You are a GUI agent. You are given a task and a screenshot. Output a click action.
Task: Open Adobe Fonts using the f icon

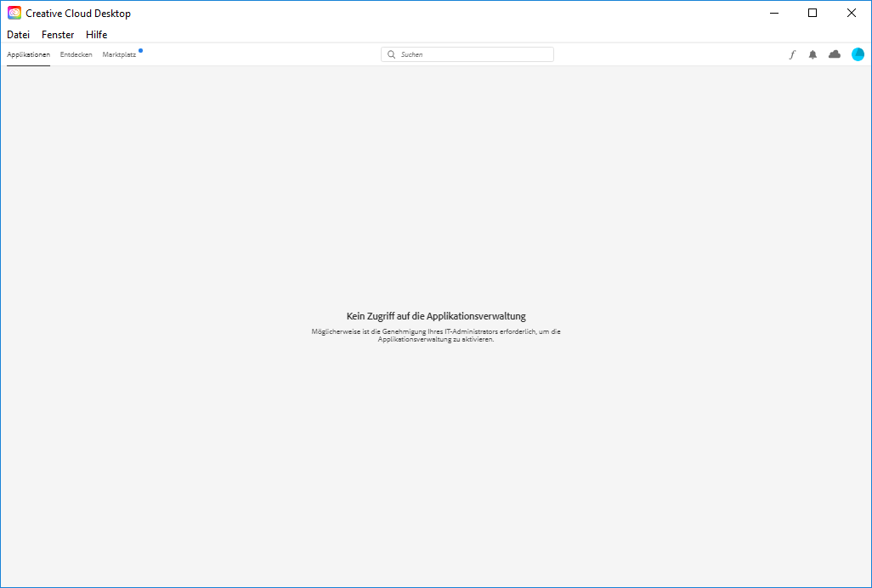coord(792,54)
